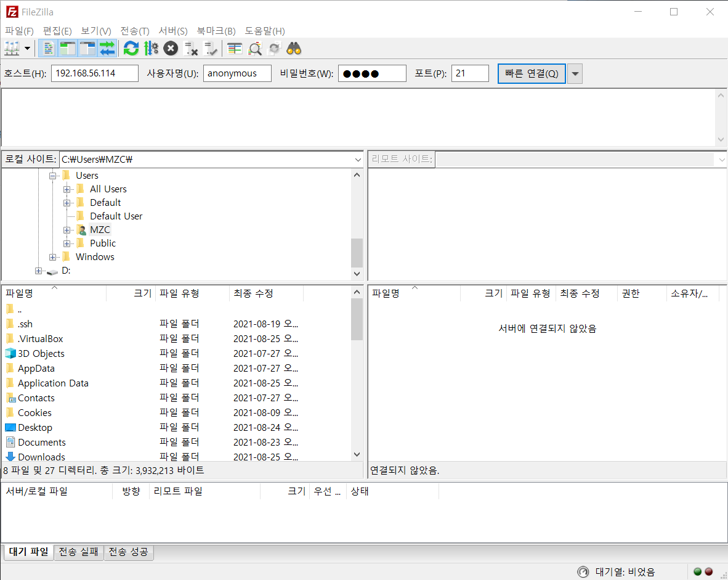Image resolution: width=728 pixels, height=580 pixels.
Task: Open Site Manager dropdown arrow
Action: [x=27, y=48]
